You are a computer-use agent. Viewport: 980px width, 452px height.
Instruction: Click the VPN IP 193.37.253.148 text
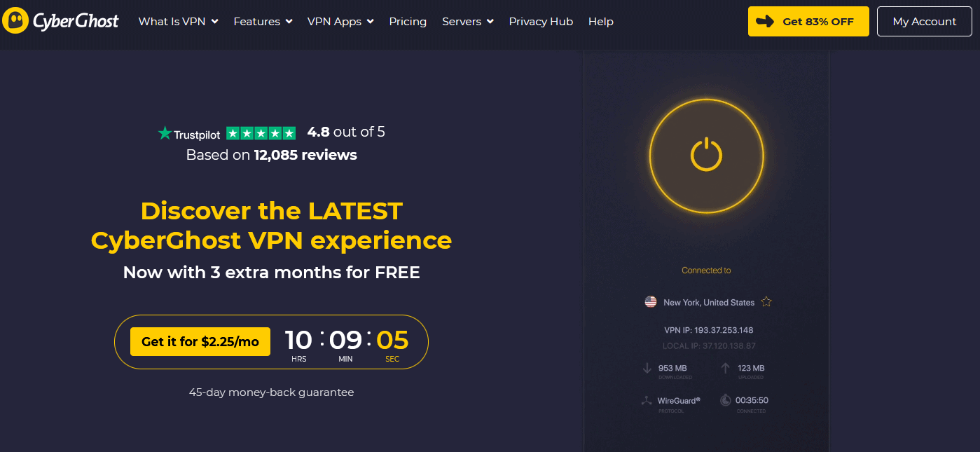(709, 330)
